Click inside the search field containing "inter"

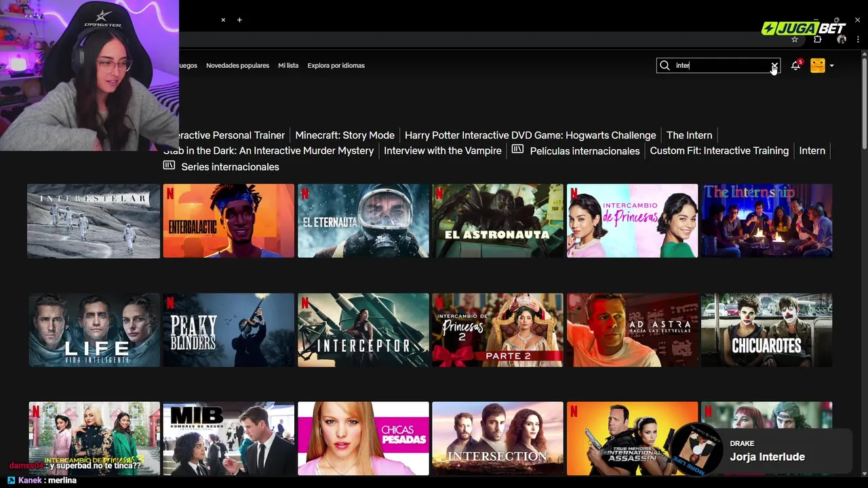click(x=719, y=66)
